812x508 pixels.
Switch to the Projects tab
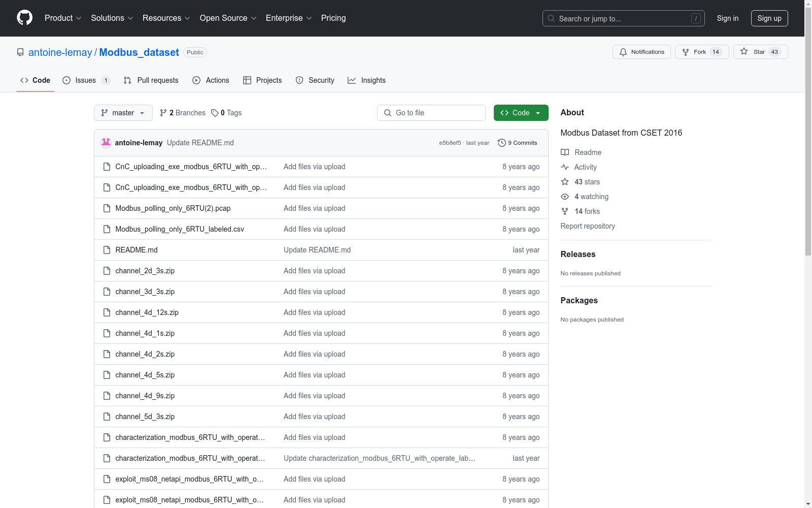pos(262,80)
